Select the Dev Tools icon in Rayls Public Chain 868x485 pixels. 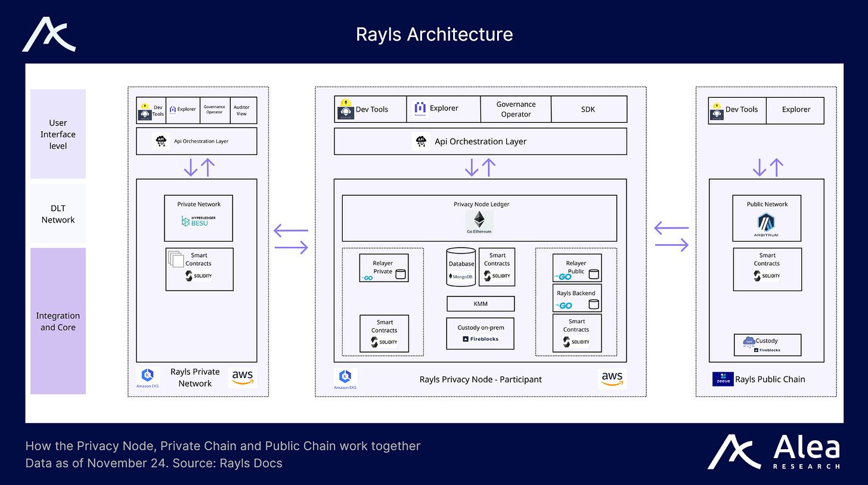(716, 111)
